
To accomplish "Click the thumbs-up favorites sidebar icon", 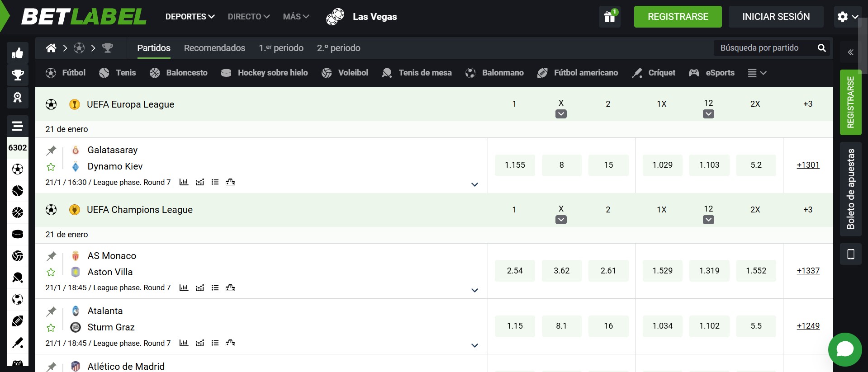I will (x=18, y=53).
